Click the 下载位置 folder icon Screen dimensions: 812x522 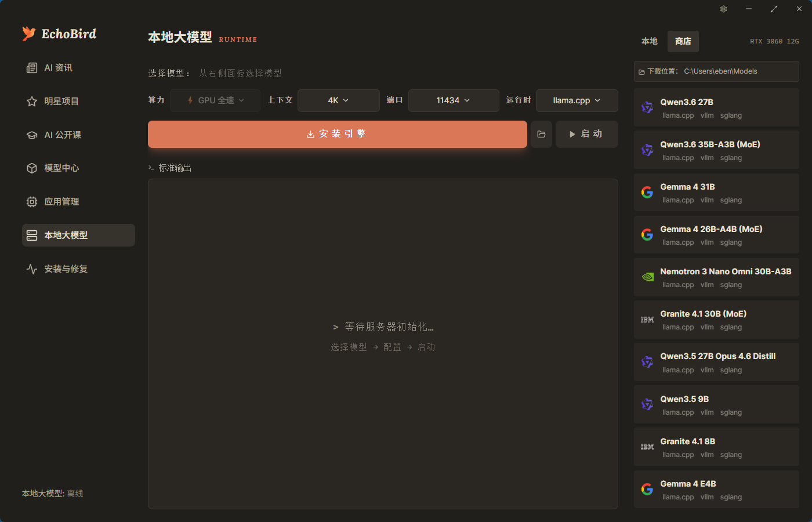pos(641,72)
